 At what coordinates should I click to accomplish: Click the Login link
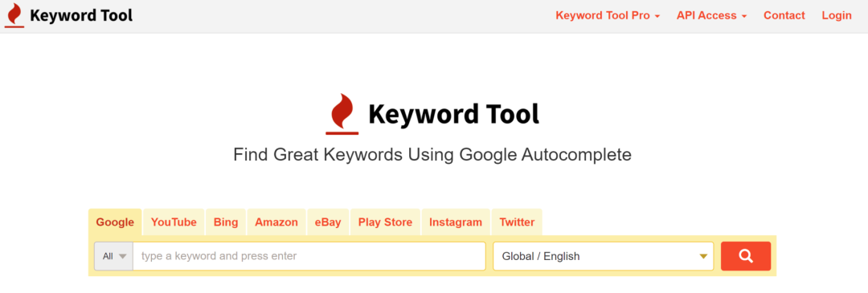(x=837, y=15)
